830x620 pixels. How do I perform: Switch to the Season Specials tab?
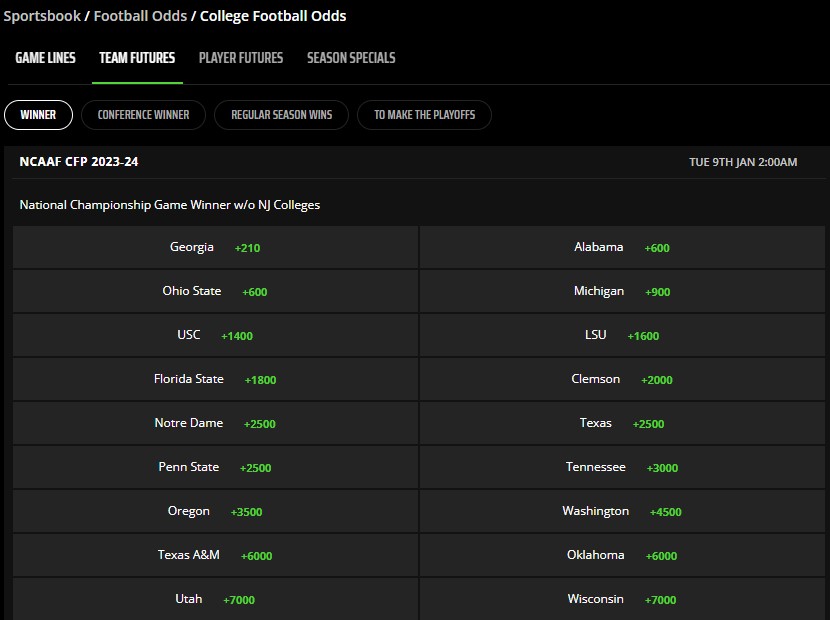(x=351, y=58)
